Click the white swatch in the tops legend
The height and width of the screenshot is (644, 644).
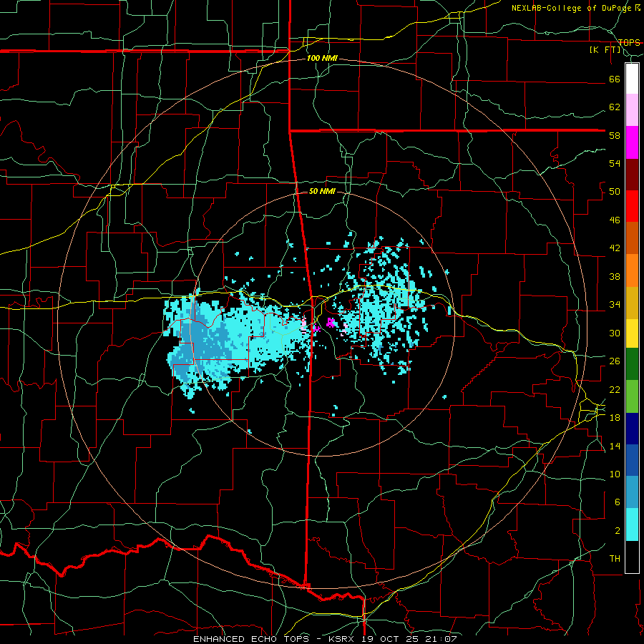[x=632, y=79]
